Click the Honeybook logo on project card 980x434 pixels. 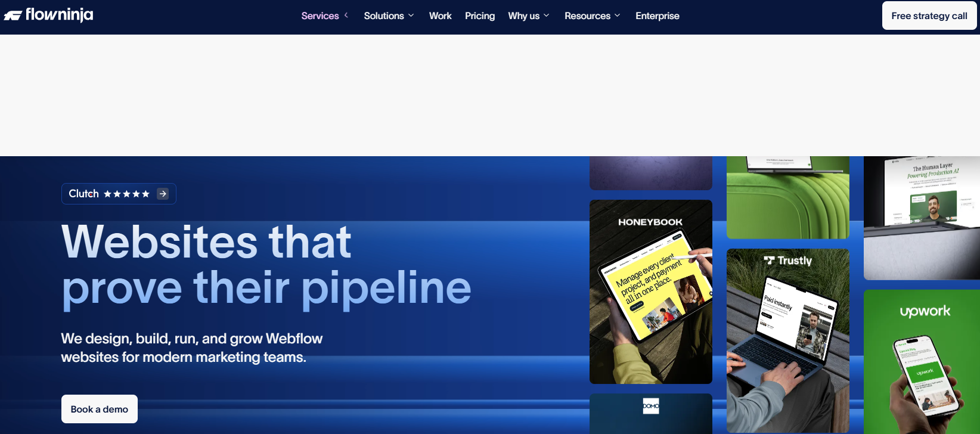click(x=650, y=222)
